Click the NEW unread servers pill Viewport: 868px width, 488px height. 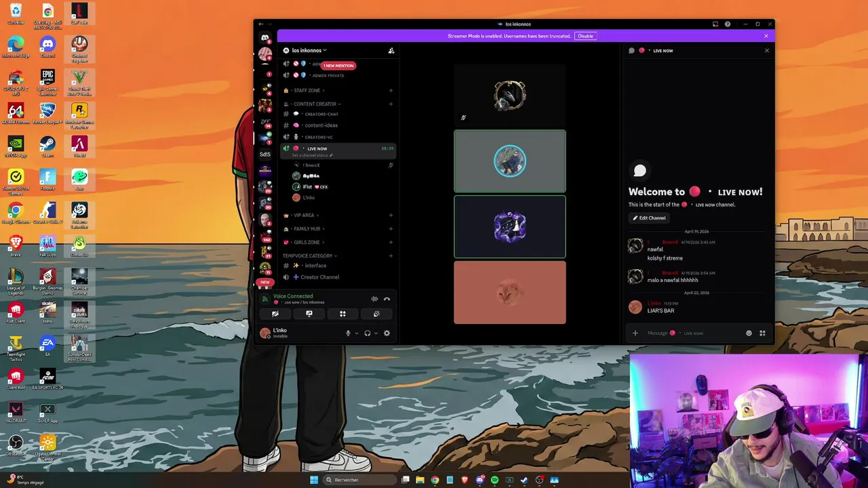(264, 282)
